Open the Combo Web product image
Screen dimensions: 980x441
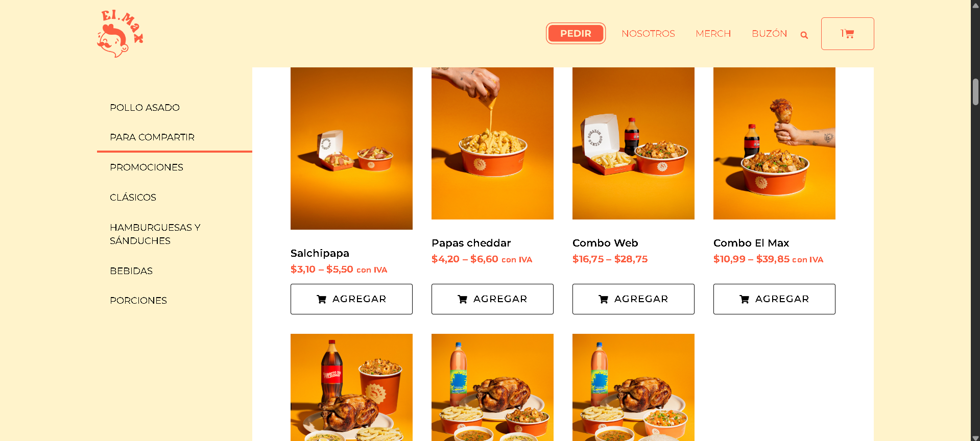pyautogui.click(x=633, y=143)
